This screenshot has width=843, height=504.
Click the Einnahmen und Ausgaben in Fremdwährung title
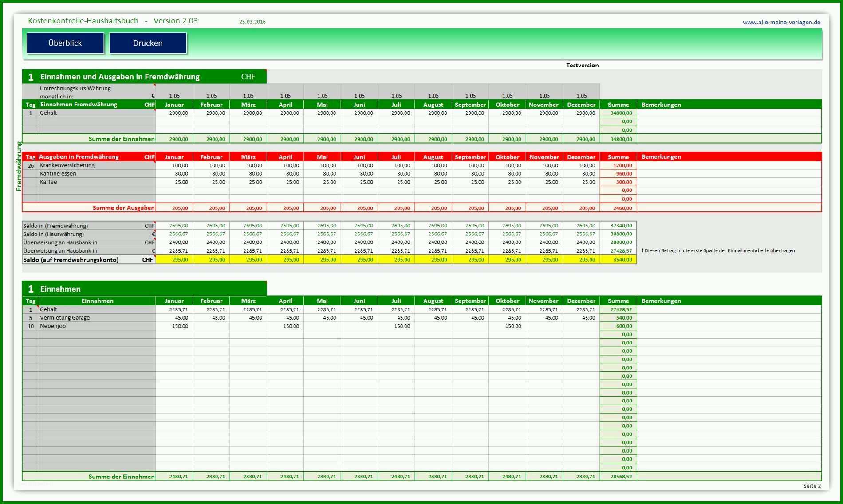[120, 77]
